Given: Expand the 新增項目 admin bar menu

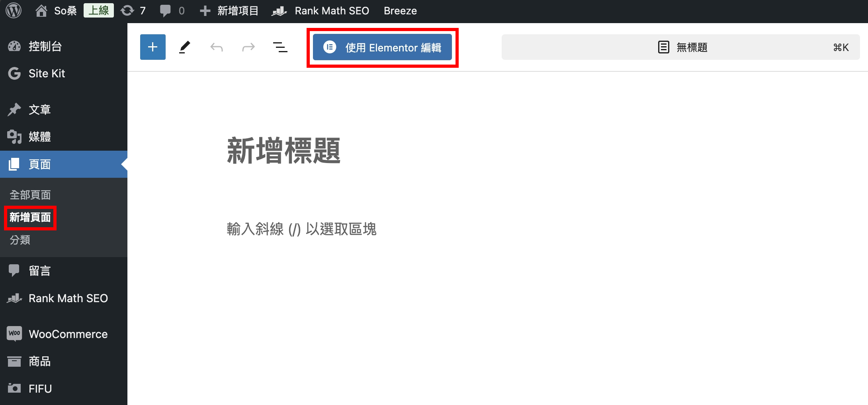Looking at the screenshot, I should point(229,11).
